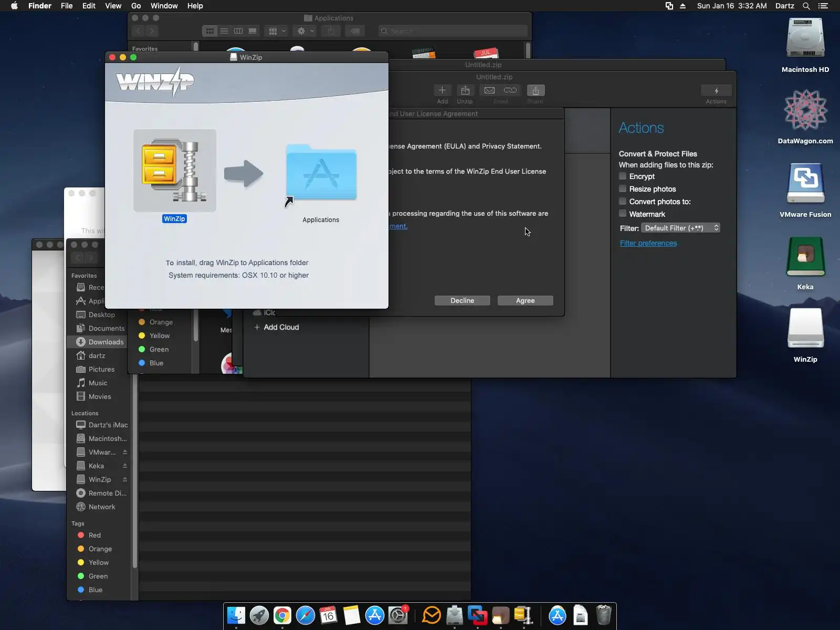Open the gear action menu in the Applications window
The image size is (840, 630).
click(306, 31)
